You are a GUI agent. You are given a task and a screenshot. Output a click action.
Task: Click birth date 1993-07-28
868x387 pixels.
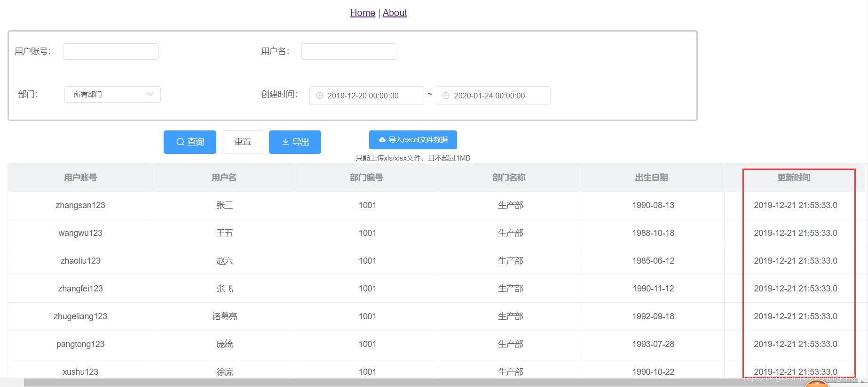(653, 344)
